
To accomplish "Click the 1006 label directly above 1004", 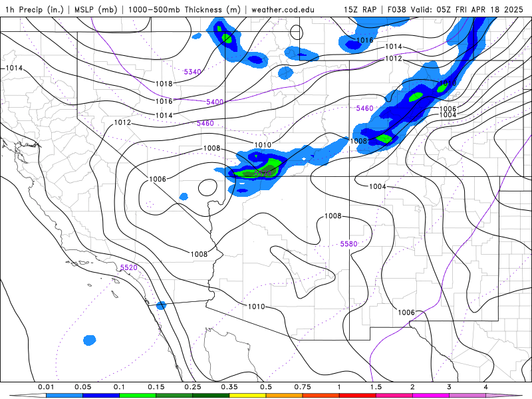I will pyautogui.click(x=448, y=108).
